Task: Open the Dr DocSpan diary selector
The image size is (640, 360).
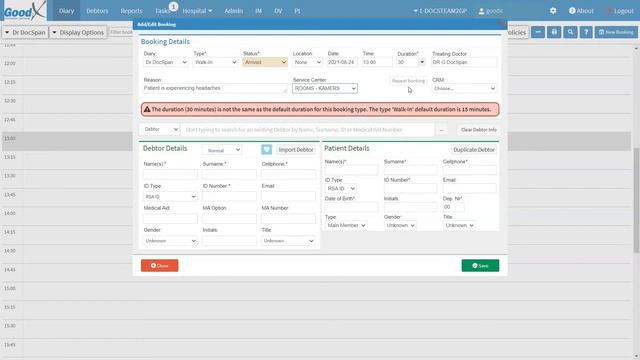Action: [25, 32]
